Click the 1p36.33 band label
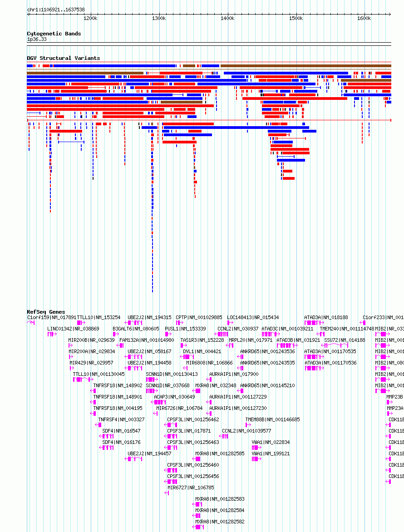404x532 pixels. point(37,39)
